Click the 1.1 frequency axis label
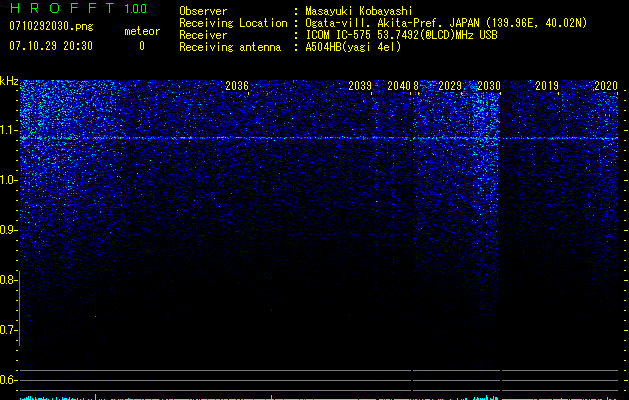 (x=8, y=130)
